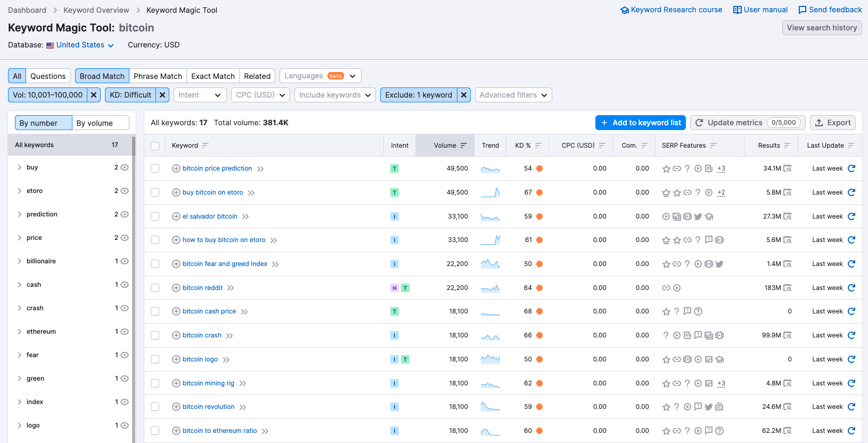Remove the KD: Difficult filter
This screenshot has height=443, width=868.
(163, 95)
